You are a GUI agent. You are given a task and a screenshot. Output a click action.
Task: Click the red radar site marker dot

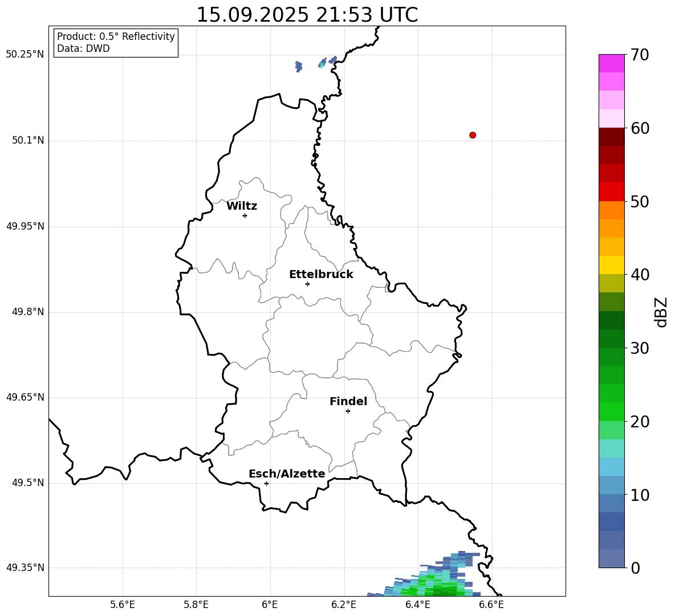473,135
